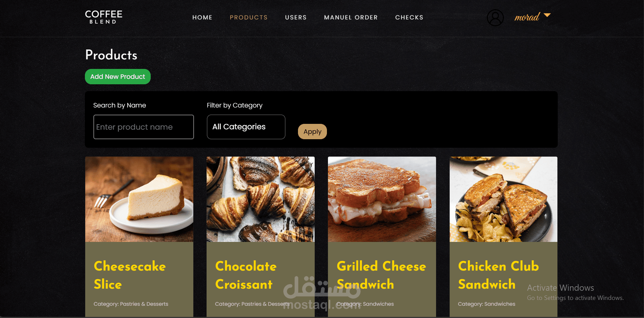View the Chicken Club Sandwich picture
This screenshot has height=318, width=644.
[x=504, y=199]
